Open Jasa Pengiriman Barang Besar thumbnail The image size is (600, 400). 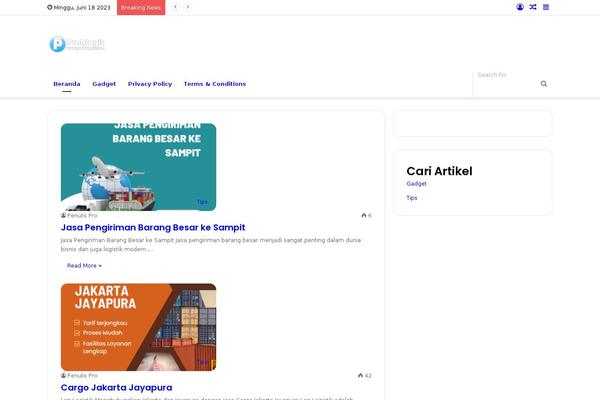139,167
